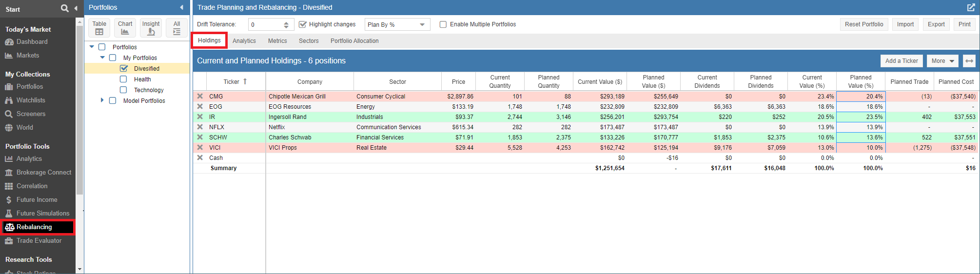Remove the VICI holding with X

tap(200, 148)
